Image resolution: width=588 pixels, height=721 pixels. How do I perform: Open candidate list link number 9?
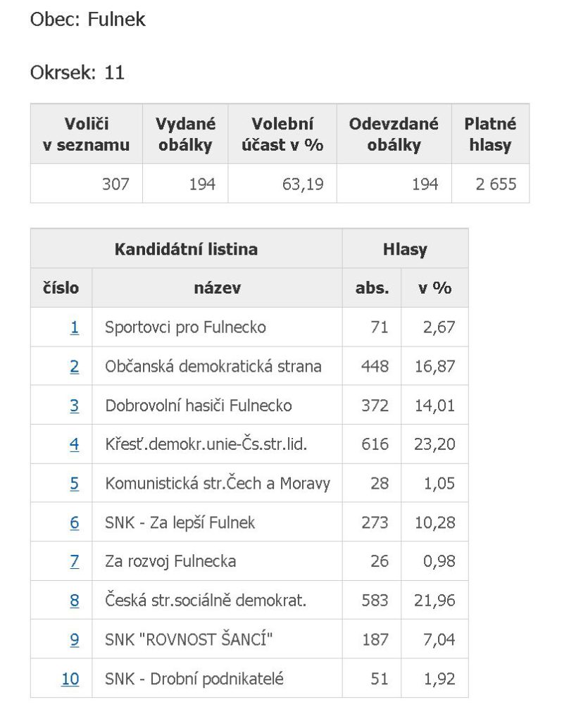coord(75,639)
